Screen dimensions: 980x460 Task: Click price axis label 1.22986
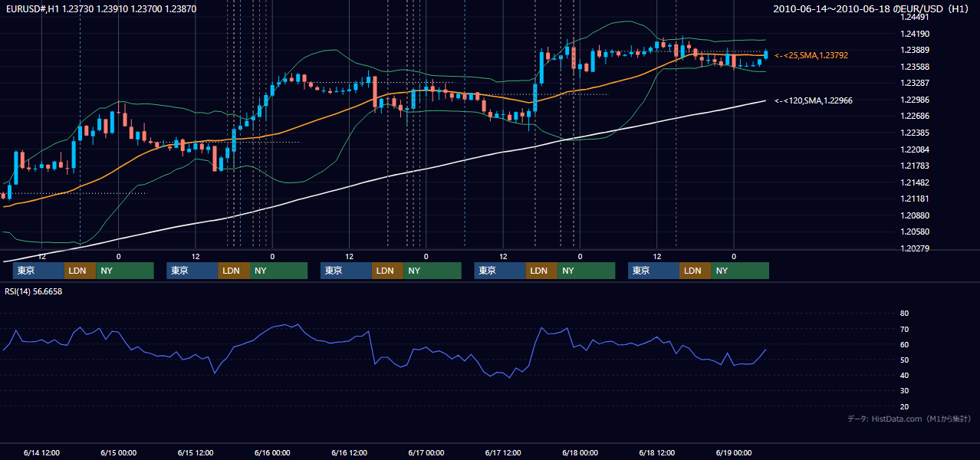coord(916,100)
